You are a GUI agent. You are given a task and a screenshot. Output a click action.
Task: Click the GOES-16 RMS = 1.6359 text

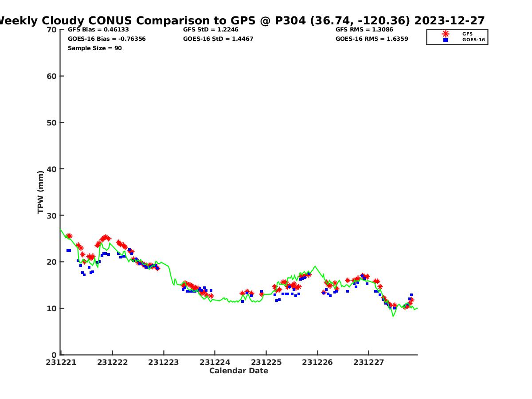coord(372,39)
